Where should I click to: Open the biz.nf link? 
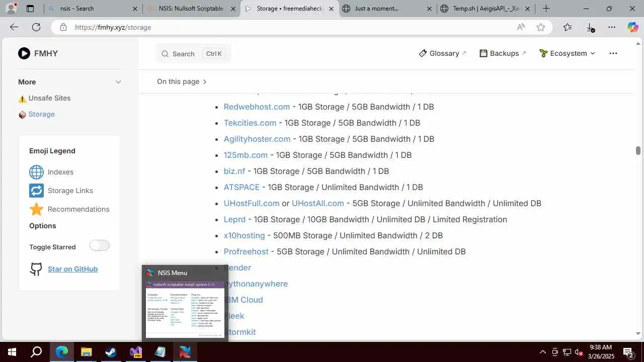coord(234,171)
